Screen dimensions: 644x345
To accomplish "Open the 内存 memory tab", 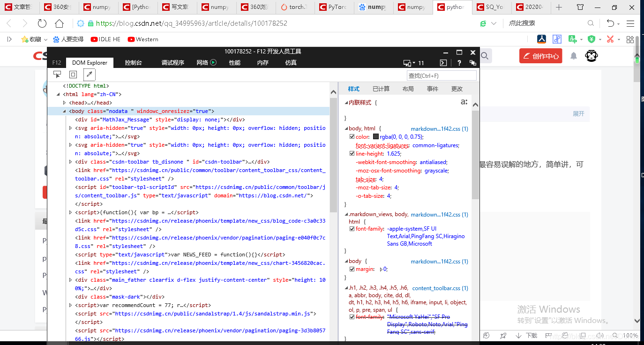I will tap(263, 62).
